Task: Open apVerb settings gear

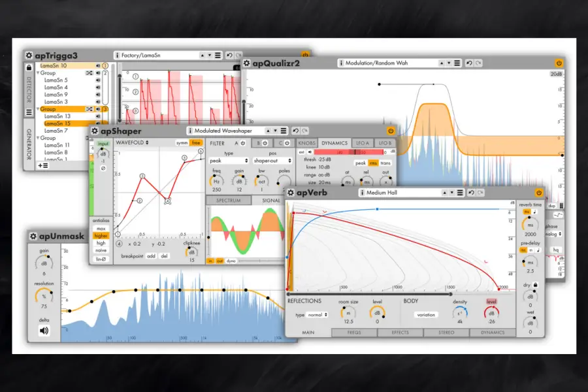Action: 291,193
